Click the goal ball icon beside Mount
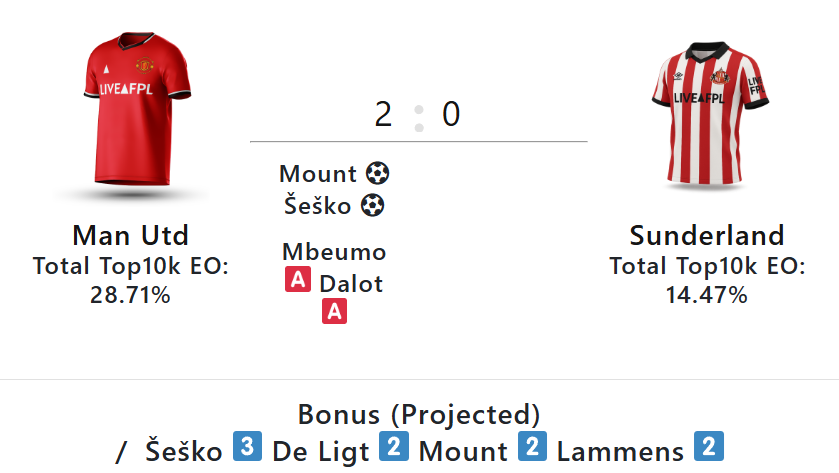This screenshot has height=473, width=839. (377, 174)
